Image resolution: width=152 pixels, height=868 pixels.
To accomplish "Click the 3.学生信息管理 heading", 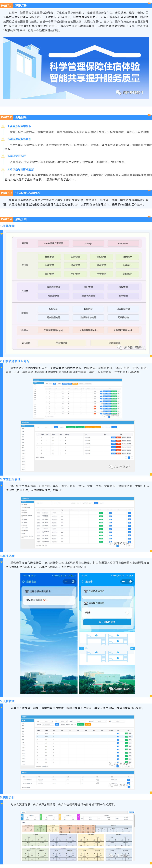I will pyautogui.click(x=10, y=479).
